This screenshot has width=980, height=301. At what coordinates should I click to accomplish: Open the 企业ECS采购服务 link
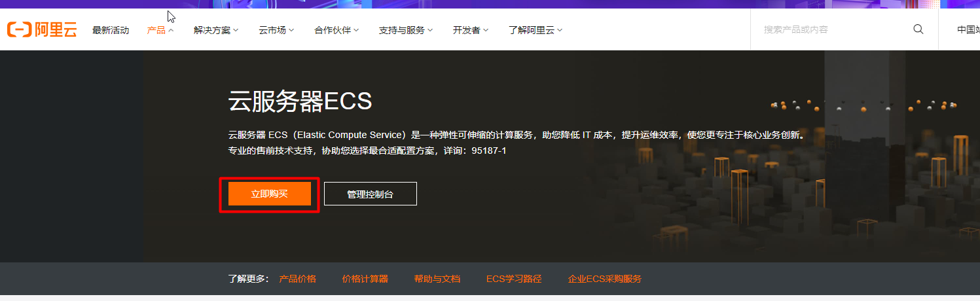(x=605, y=279)
